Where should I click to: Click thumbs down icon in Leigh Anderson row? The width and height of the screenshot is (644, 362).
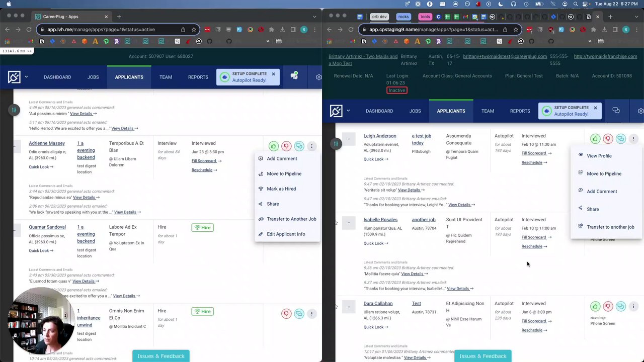[608, 139]
